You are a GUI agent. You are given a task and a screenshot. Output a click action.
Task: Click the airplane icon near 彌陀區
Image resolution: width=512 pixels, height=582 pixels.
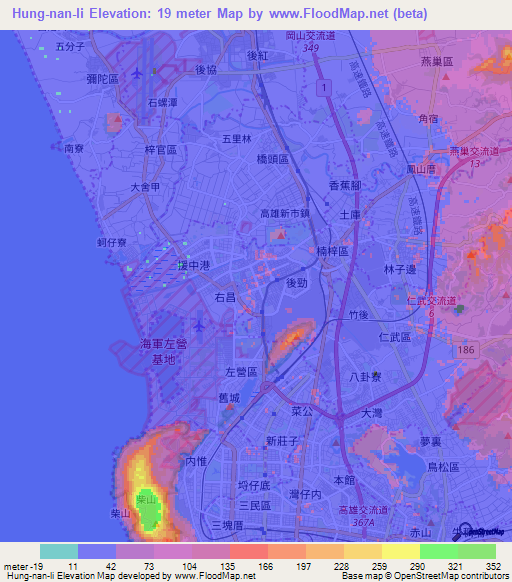(137, 73)
